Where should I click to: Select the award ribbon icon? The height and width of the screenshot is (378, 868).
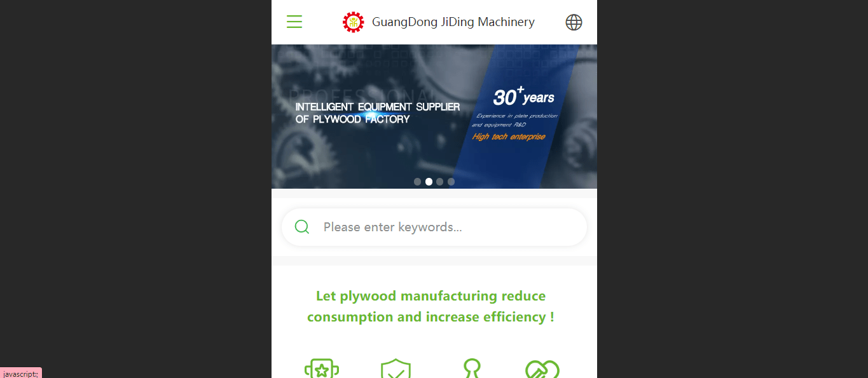[x=472, y=369]
